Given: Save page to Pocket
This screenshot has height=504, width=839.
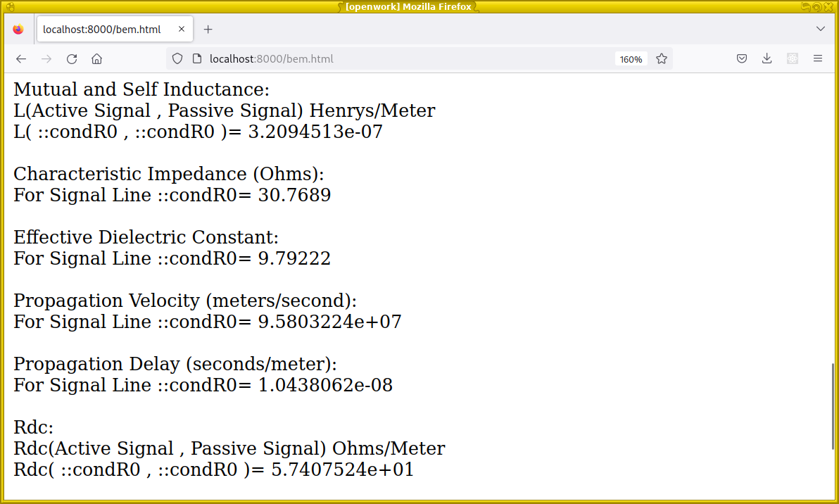Looking at the screenshot, I should 742,59.
